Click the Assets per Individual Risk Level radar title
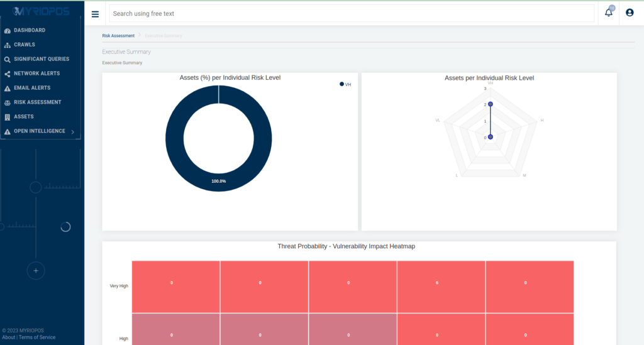 (489, 78)
